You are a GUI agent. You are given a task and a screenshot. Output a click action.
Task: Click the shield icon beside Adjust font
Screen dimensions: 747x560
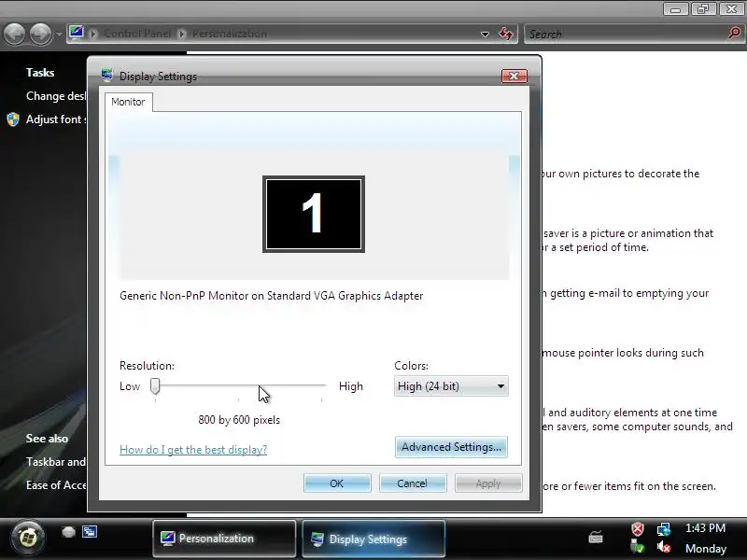[13, 119]
